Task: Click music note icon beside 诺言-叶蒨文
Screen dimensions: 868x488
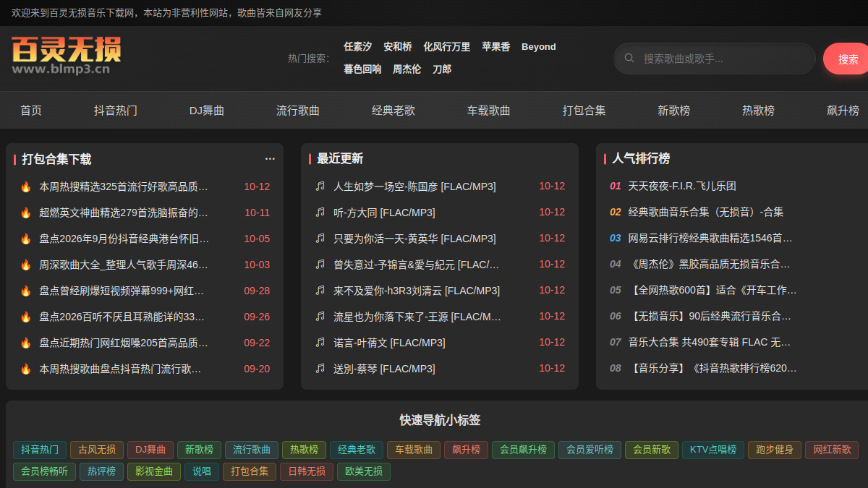Action: coord(320,342)
